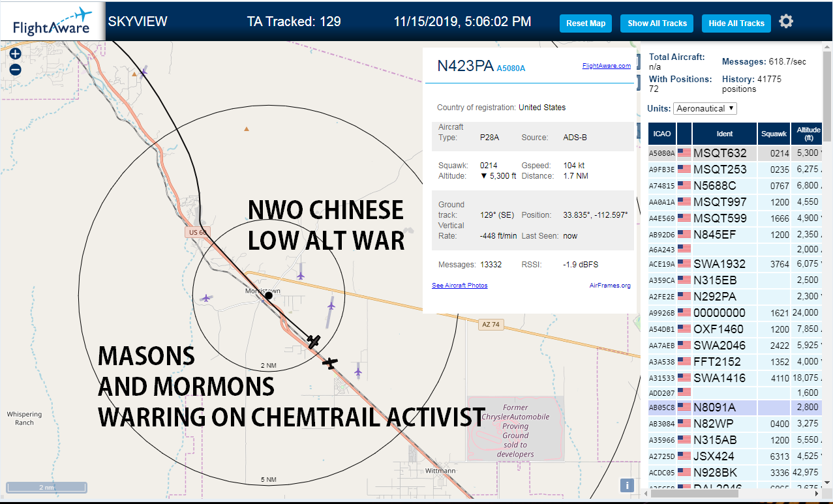
Task: Select the black aircraft icon southeast of Morristown
Action: point(331,363)
